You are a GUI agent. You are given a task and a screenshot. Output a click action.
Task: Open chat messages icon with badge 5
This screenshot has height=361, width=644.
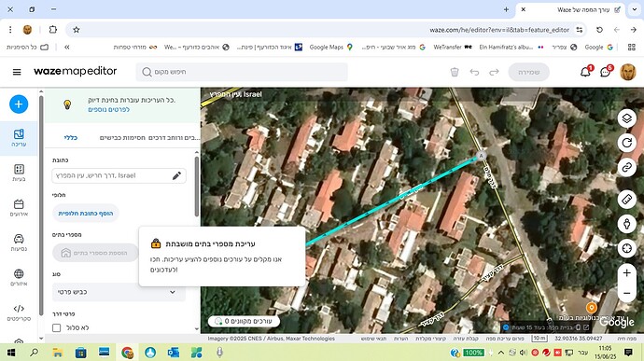(606, 72)
